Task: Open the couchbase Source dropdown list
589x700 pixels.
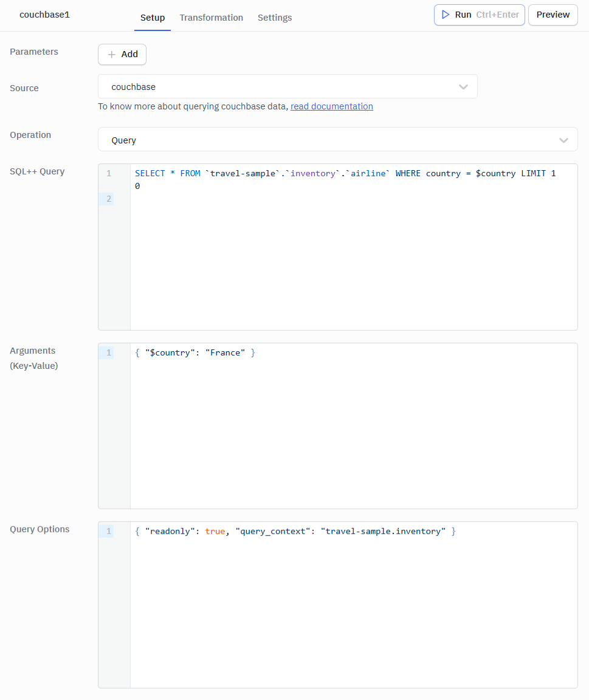Action: [x=287, y=86]
